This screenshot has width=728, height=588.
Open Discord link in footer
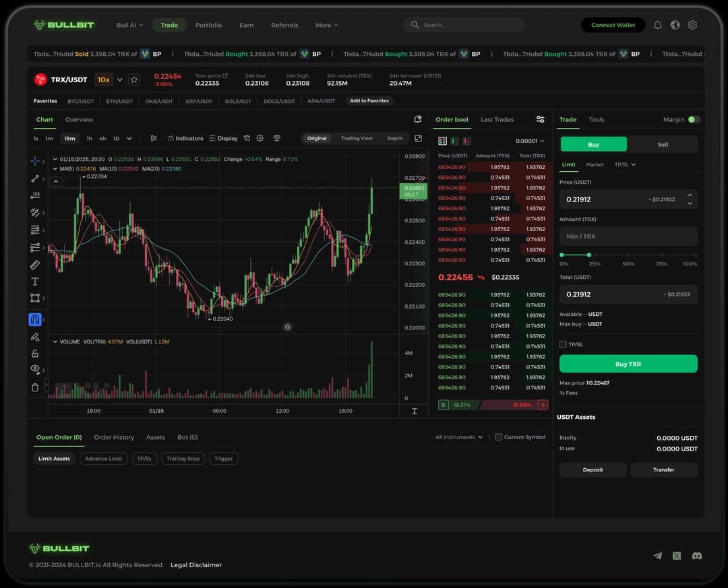(x=697, y=556)
